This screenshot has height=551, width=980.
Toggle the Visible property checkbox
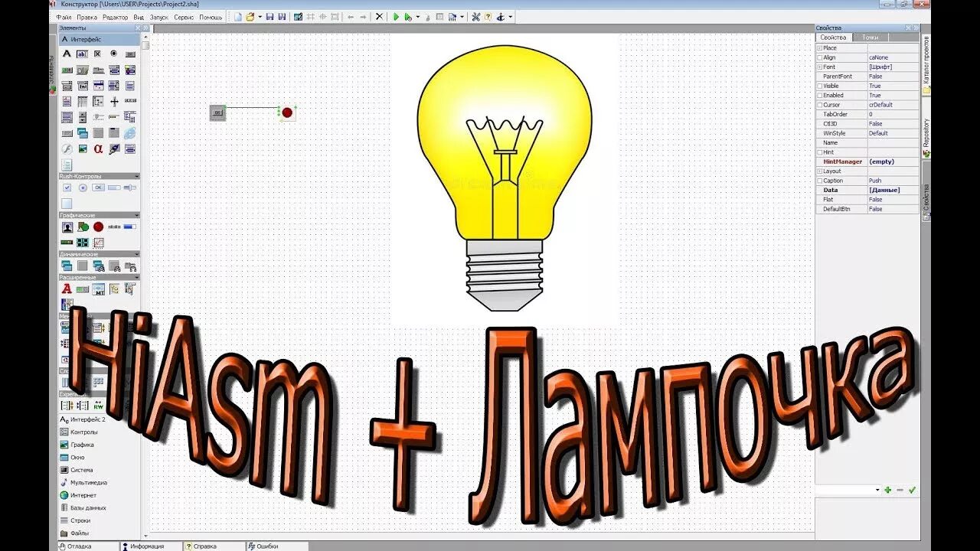coord(819,86)
